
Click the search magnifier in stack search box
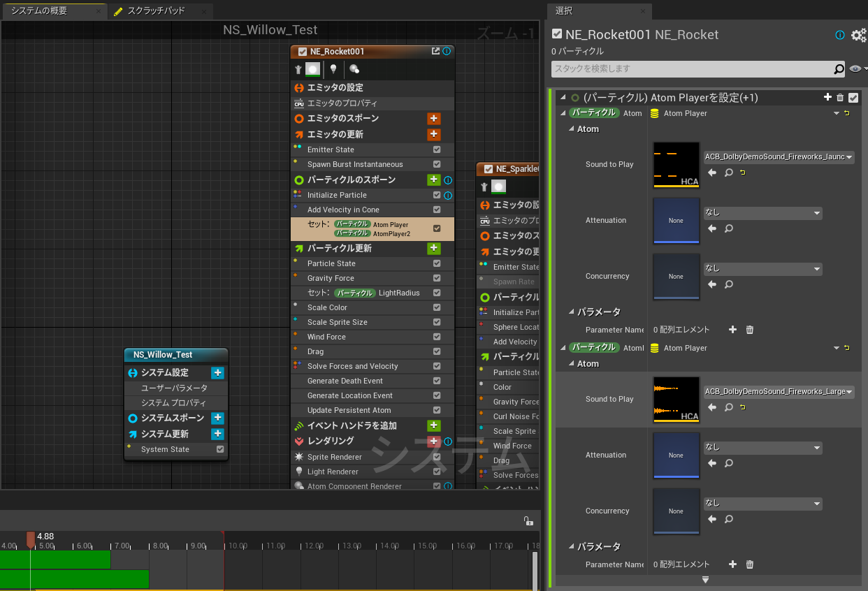click(839, 69)
